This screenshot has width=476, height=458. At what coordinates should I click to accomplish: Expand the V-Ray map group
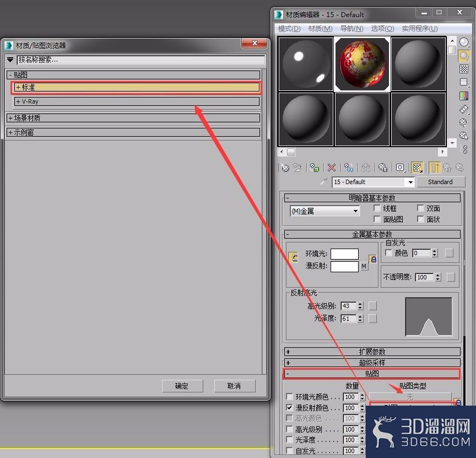click(x=137, y=101)
